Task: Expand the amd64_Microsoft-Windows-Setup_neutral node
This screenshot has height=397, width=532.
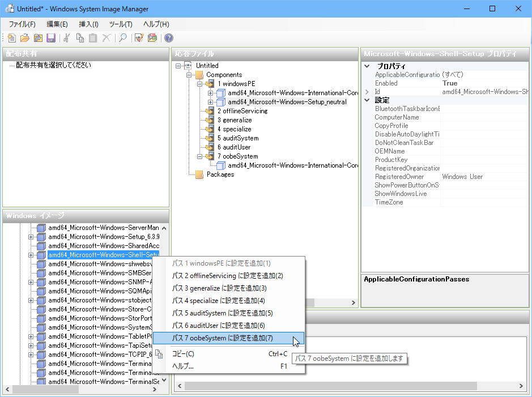Action: tap(211, 102)
